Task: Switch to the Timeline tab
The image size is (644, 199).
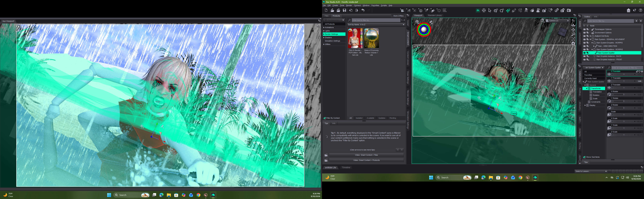Action: pos(346,167)
